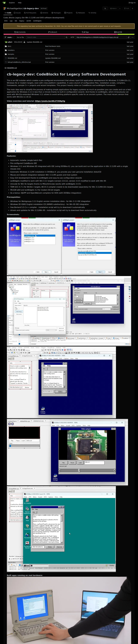
Task: Show language stats via 9.1 MiB
Action: (x=118, y=32)
